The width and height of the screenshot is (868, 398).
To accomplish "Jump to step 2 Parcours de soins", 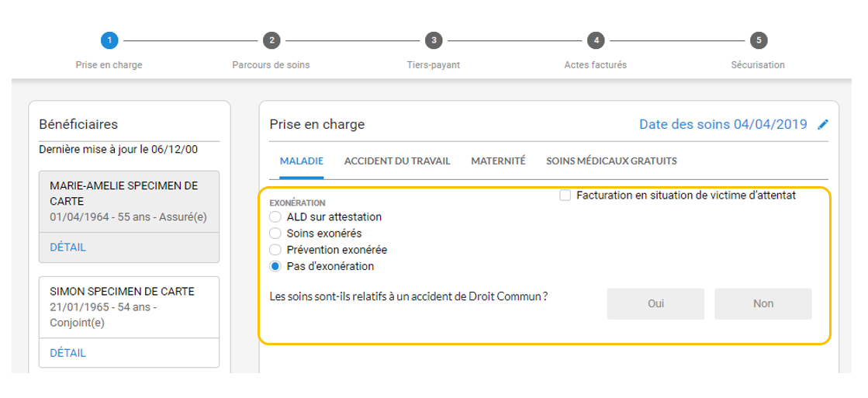I will [271, 40].
